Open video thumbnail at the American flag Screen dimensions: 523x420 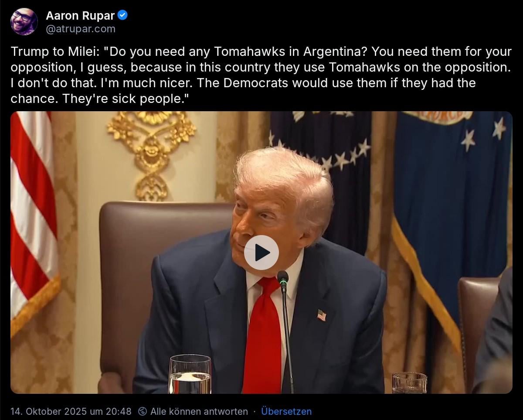(x=35, y=218)
